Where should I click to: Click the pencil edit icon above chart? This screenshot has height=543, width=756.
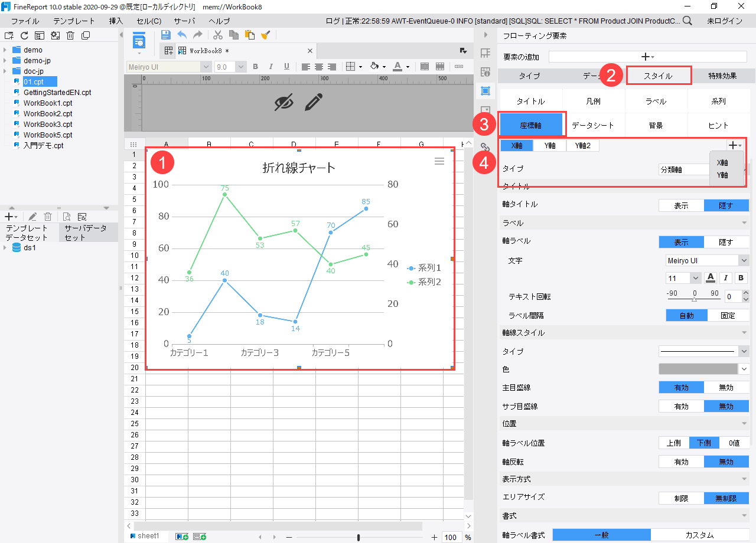[314, 103]
